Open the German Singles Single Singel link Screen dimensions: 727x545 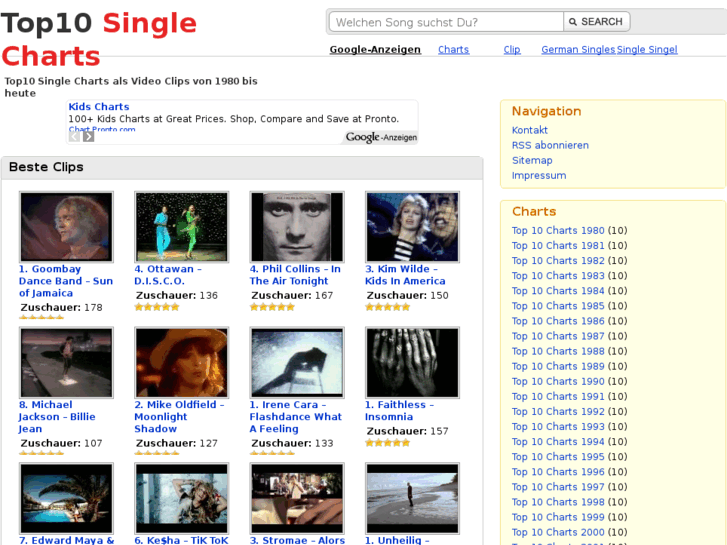pos(609,50)
